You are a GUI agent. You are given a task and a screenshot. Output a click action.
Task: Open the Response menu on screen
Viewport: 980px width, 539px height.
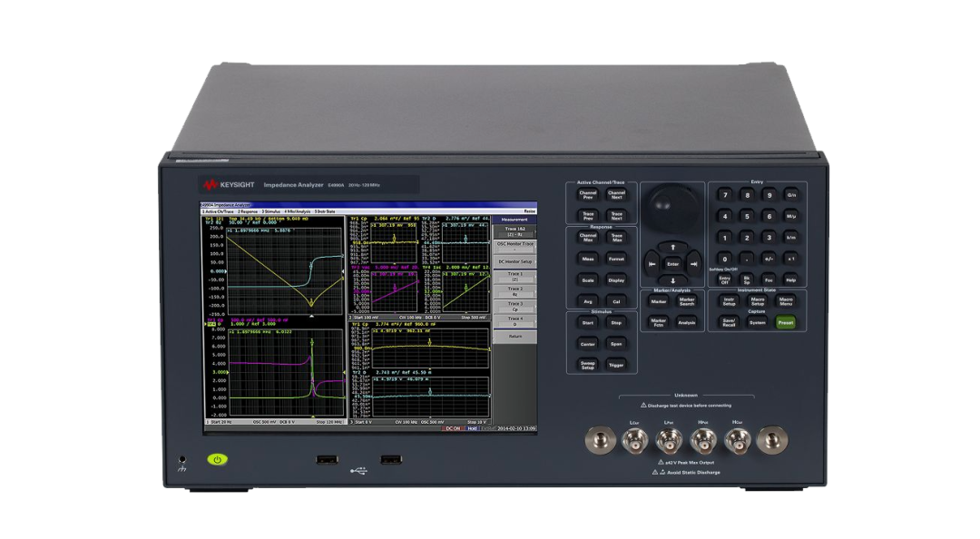248,211
